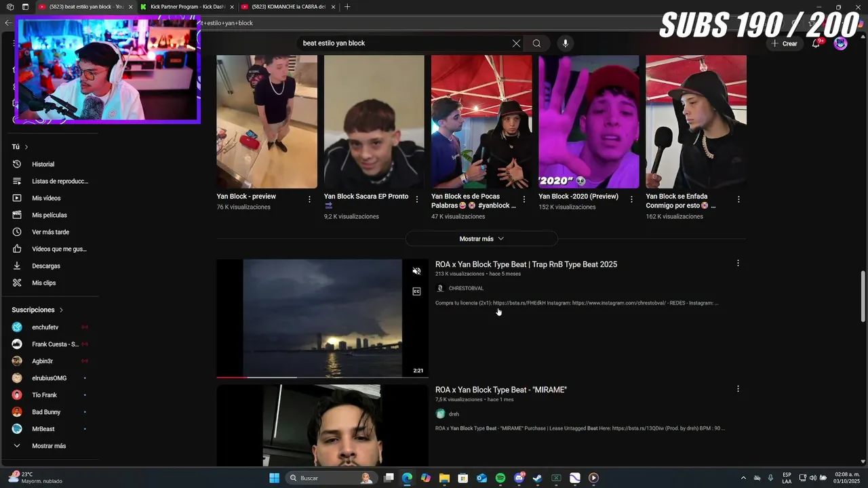Open the account avatar menu
The width and height of the screenshot is (868, 488).
pyautogui.click(x=840, y=43)
